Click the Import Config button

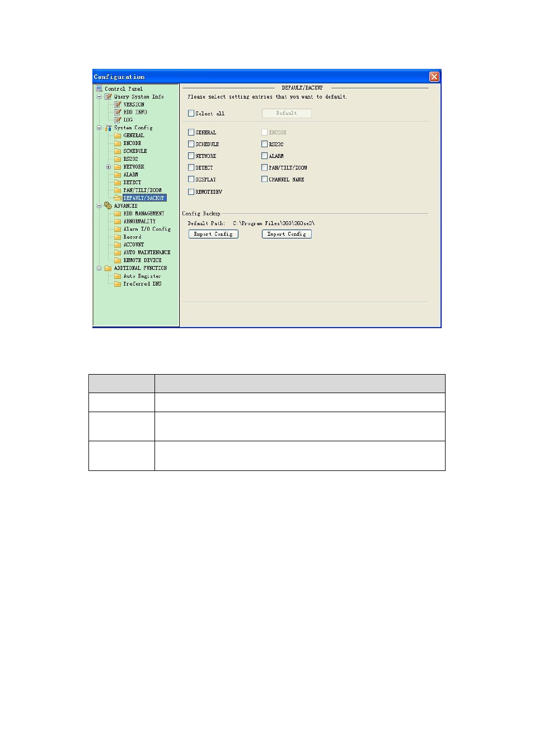(x=287, y=234)
